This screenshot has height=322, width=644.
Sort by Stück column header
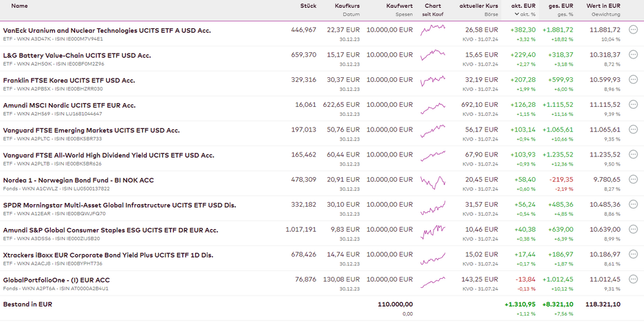(308, 6)
